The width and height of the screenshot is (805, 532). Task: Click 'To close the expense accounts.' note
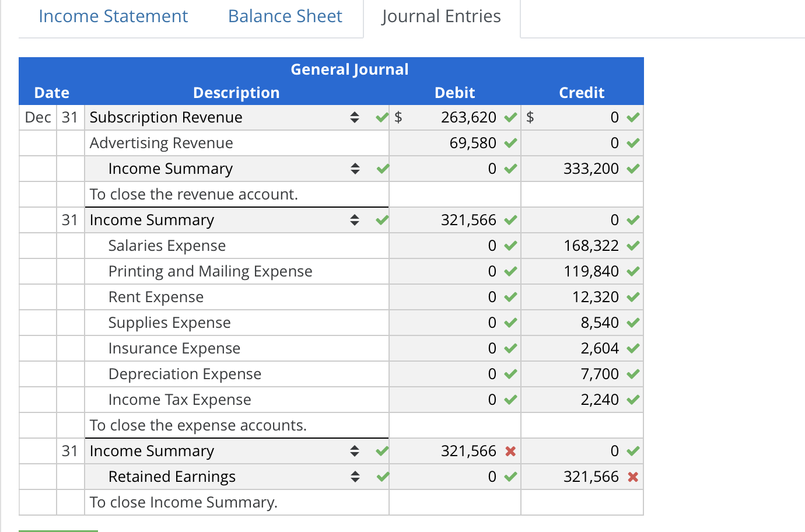click(x=198, y=425)
